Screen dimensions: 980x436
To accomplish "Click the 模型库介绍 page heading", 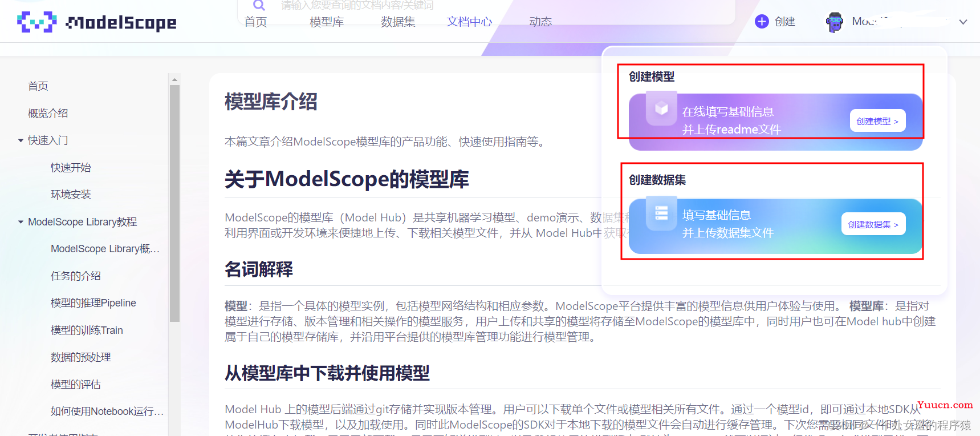I will click(x=271, y=102).
